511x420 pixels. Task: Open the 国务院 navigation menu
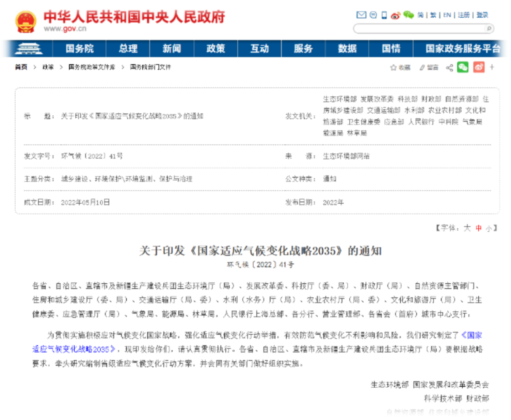(79, 49)
